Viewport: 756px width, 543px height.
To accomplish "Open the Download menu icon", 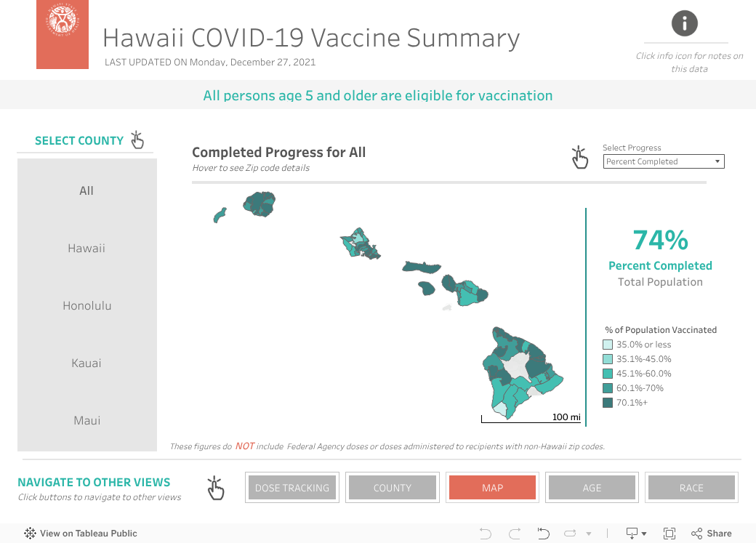I will point(632,534).
